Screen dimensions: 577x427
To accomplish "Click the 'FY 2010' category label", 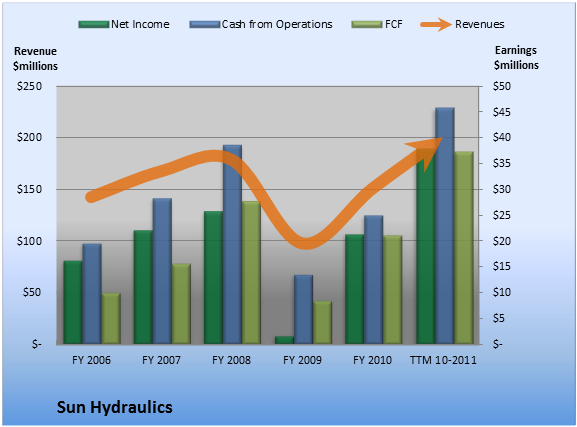I will [372, 360].
